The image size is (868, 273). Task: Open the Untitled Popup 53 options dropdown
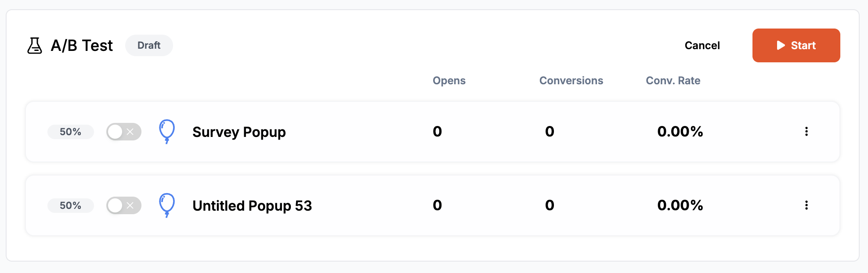[x=807, y=205]
